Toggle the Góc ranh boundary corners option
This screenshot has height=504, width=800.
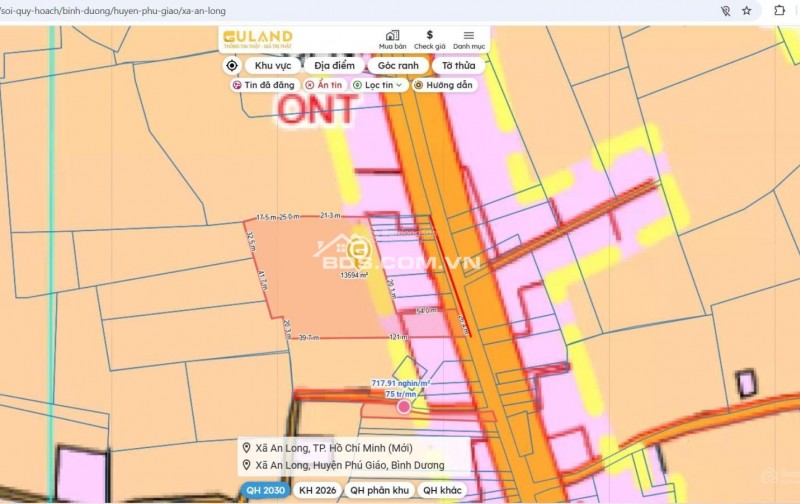[x=397, y=65]
